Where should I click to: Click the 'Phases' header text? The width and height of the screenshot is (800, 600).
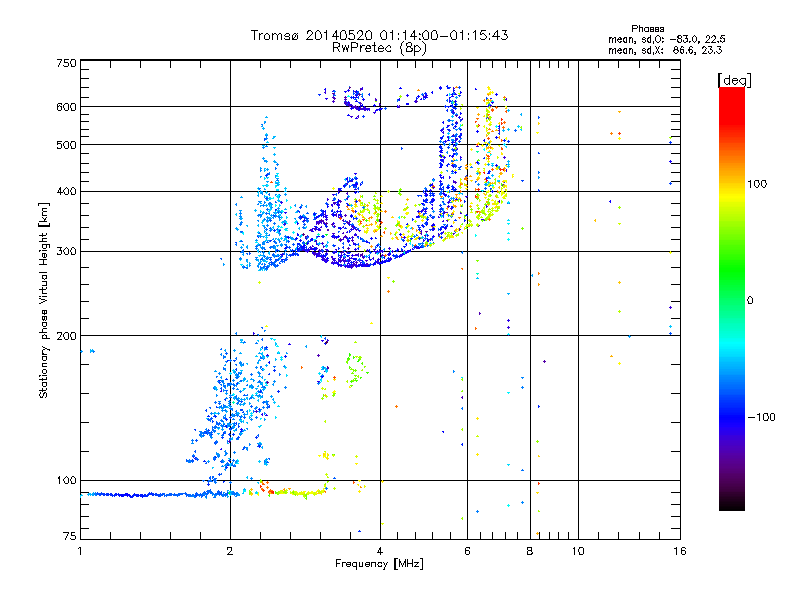coord(647,29)
